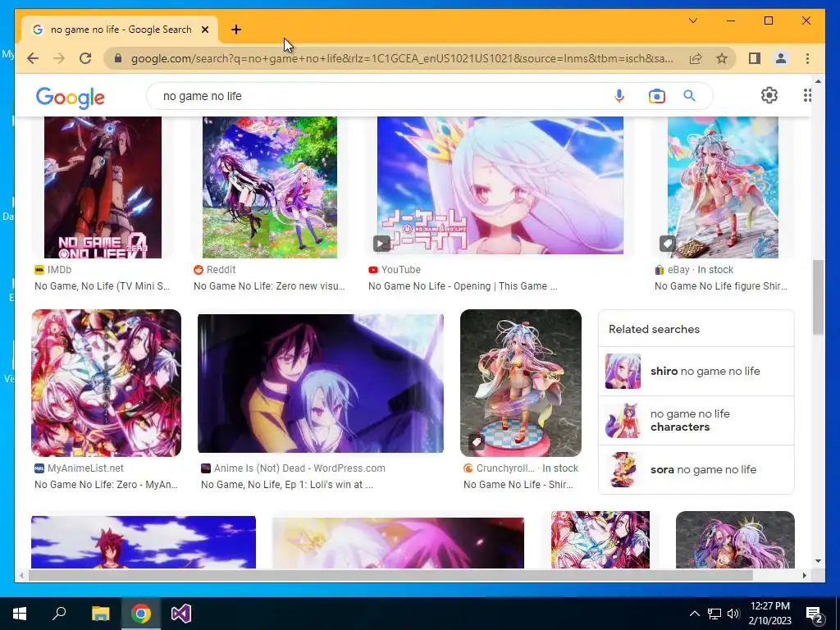This screenshot has width=840, height=630.
Task: Open the volume speaker icon
Action: click(733, 614)
